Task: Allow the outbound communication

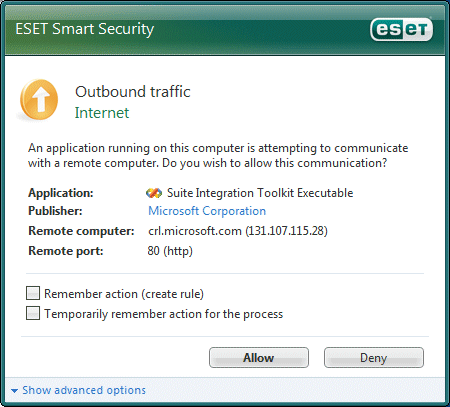Action: click(x=259, y=358)
